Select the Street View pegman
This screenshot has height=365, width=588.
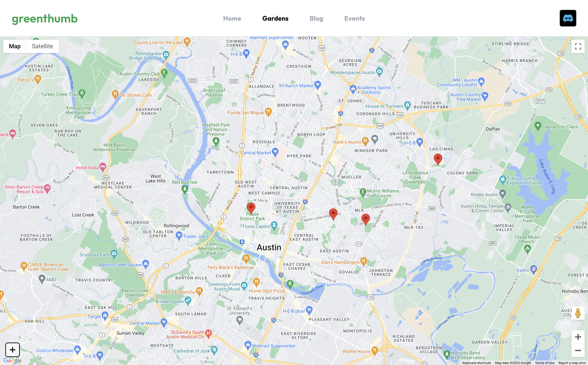[x=578, y=313]
